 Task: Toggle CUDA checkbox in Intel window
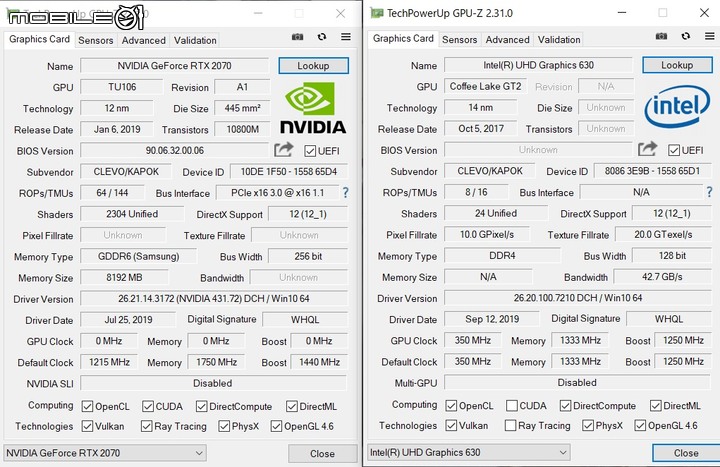(x=512, y=405)
